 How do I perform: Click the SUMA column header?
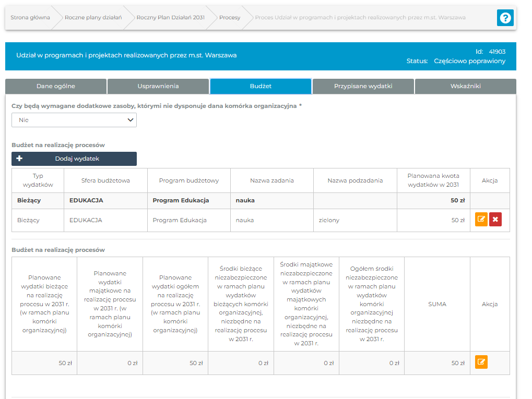(x=437, y=304)
